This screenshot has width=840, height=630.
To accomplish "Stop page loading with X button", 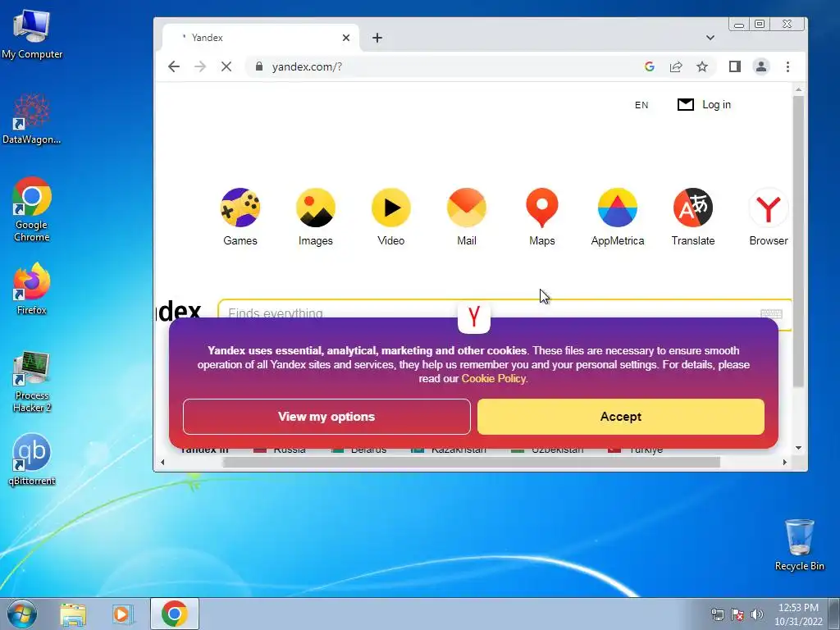I will 226,66.
